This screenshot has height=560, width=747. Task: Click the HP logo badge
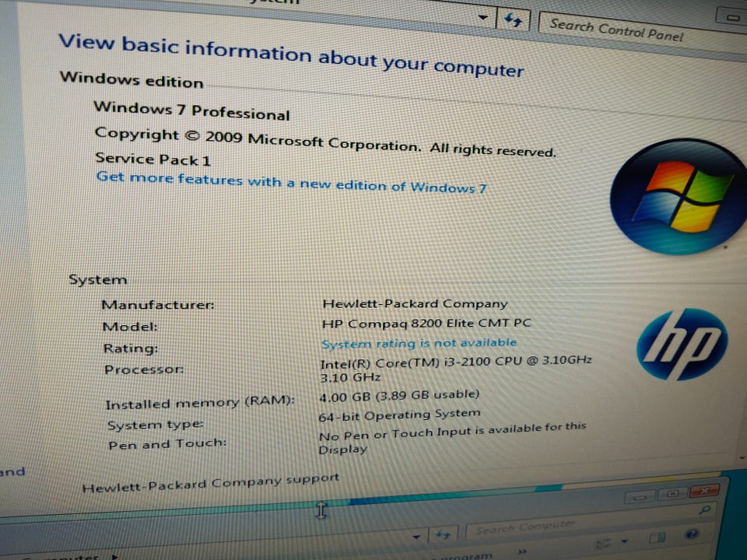click(682, 344)
